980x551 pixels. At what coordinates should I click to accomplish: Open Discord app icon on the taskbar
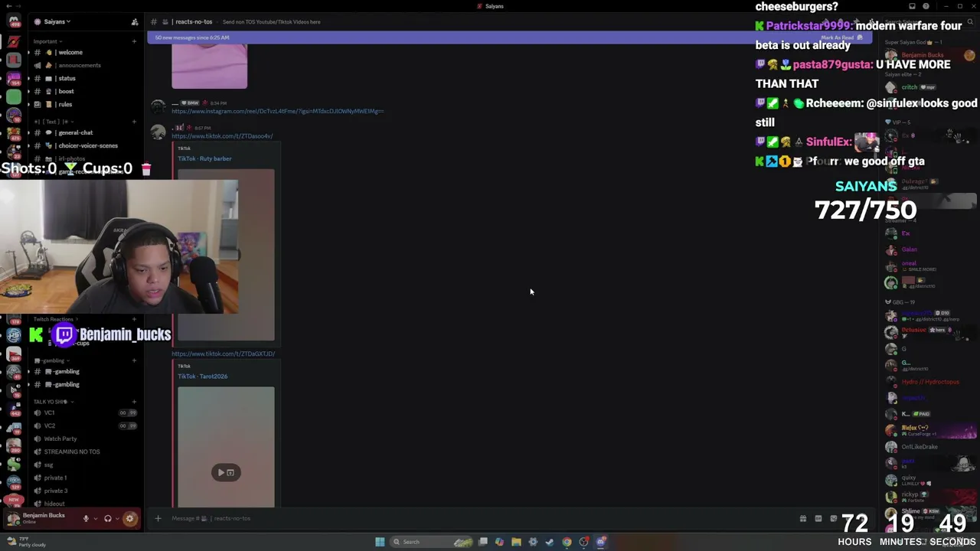(601, 542)
